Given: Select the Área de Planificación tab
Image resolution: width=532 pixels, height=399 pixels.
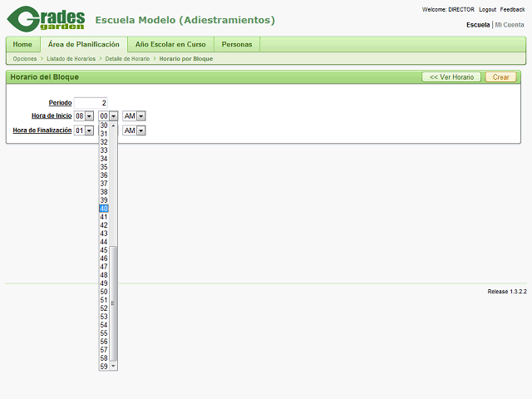Looking at the screenshot, I should 83,44.
